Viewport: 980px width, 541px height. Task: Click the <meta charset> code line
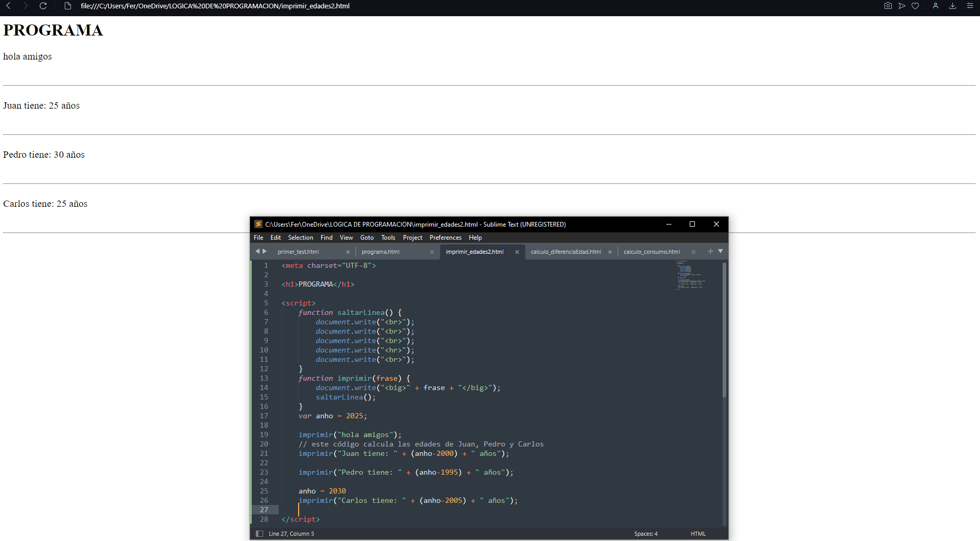click(329, 265)
